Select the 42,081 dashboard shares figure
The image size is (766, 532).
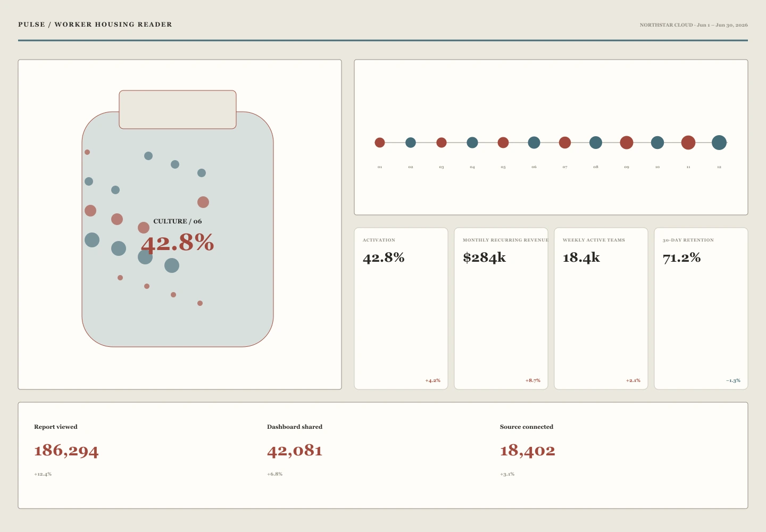tap(295, 451)
